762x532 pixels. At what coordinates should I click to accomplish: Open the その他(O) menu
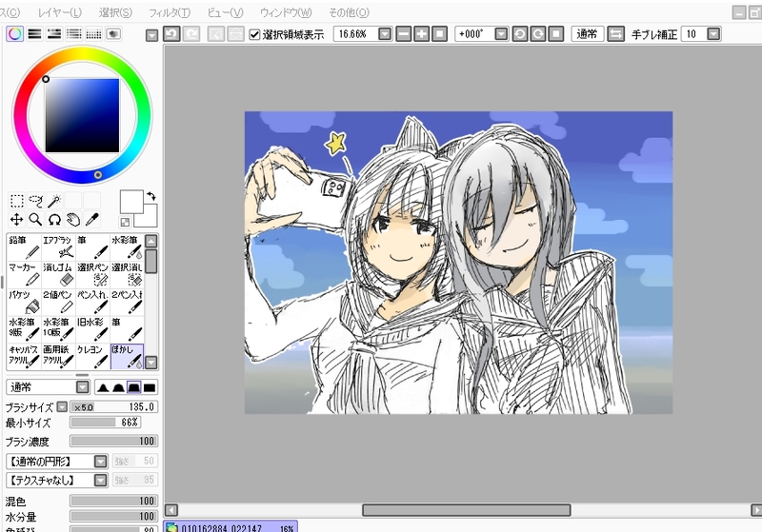(x=349, y=12)
